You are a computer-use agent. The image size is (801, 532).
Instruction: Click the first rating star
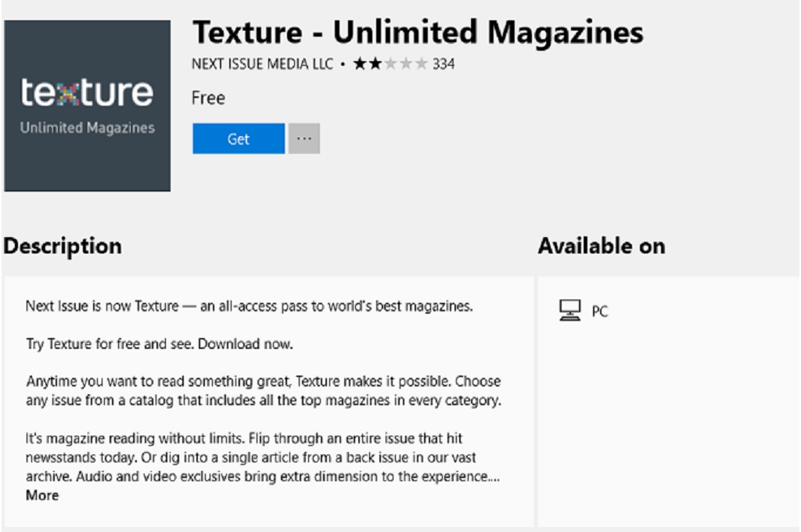[x=360, y=64]
